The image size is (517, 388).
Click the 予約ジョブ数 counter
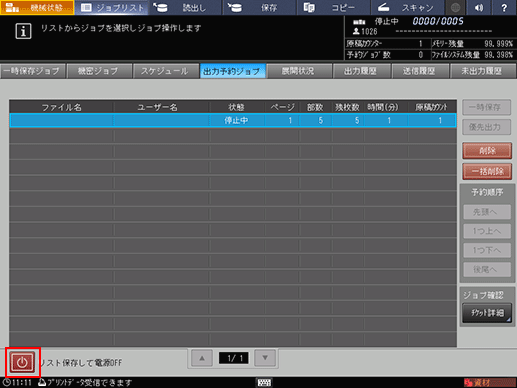point(420,55)
